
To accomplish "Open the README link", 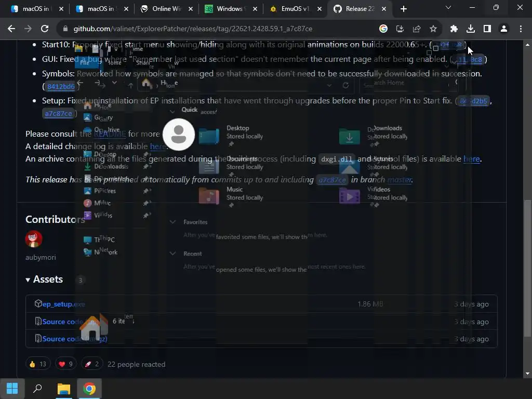I will click(x=110, y=134).
